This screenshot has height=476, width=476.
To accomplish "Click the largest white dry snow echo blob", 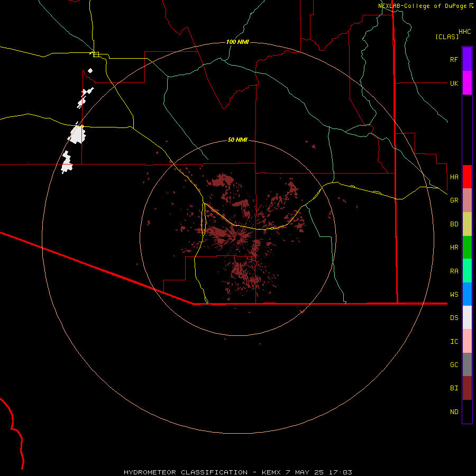I will pyautogui.click(x=77, y=134).
